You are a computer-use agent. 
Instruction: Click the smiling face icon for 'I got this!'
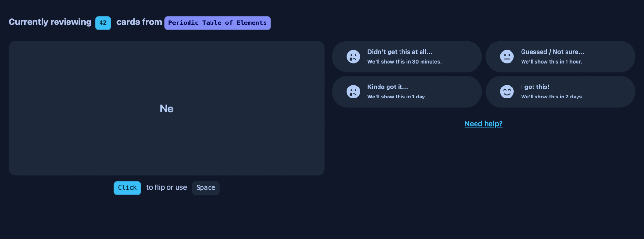tap(507, 91)
